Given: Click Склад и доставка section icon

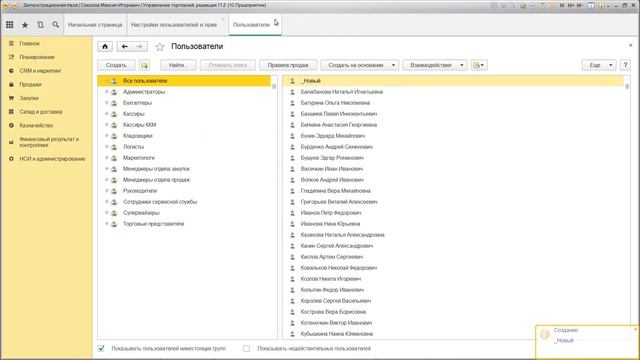Looking at the screenshot, I should click(11, 111).
